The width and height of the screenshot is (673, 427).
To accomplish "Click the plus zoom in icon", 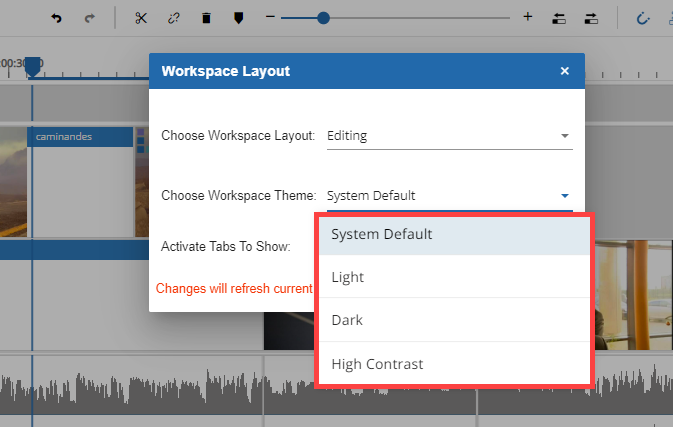I will [528, 18].
